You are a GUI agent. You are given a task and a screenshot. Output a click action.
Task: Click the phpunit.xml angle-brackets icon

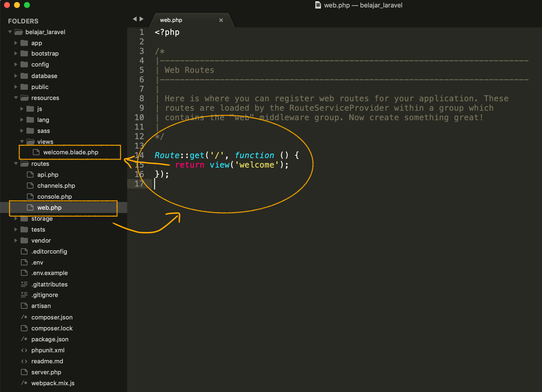coord(24,350)
